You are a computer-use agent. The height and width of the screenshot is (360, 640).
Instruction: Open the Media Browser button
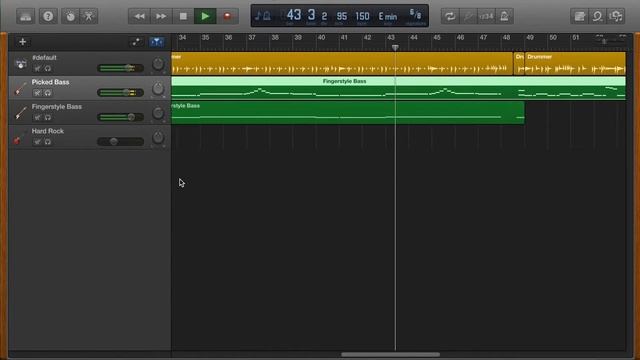pos(616,16)
